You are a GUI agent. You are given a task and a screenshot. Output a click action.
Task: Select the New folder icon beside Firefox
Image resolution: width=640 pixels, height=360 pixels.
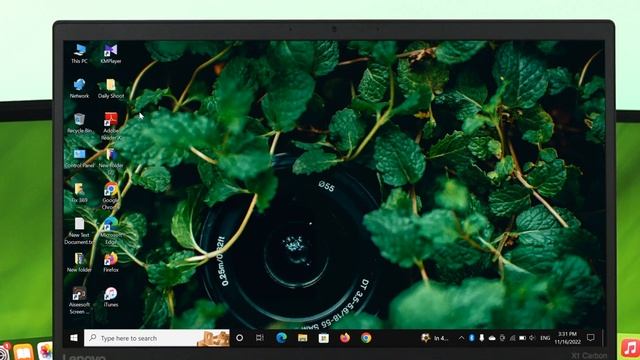tap(79, 262)
